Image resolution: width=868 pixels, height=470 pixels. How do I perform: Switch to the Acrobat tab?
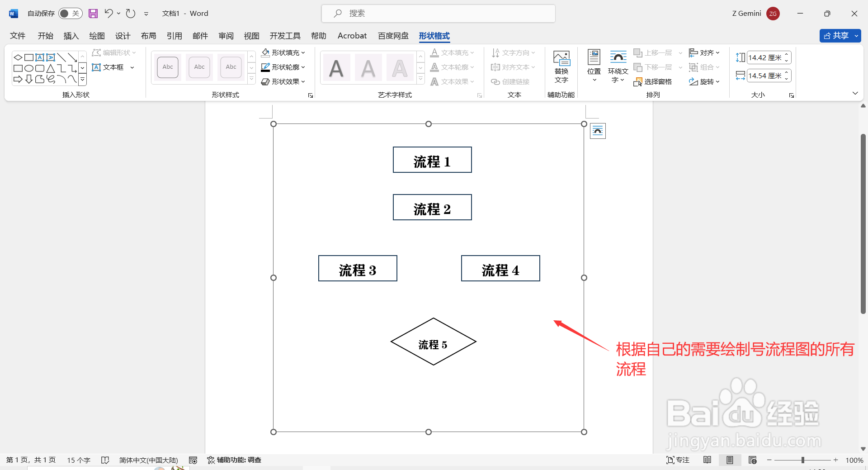point(352,36)
